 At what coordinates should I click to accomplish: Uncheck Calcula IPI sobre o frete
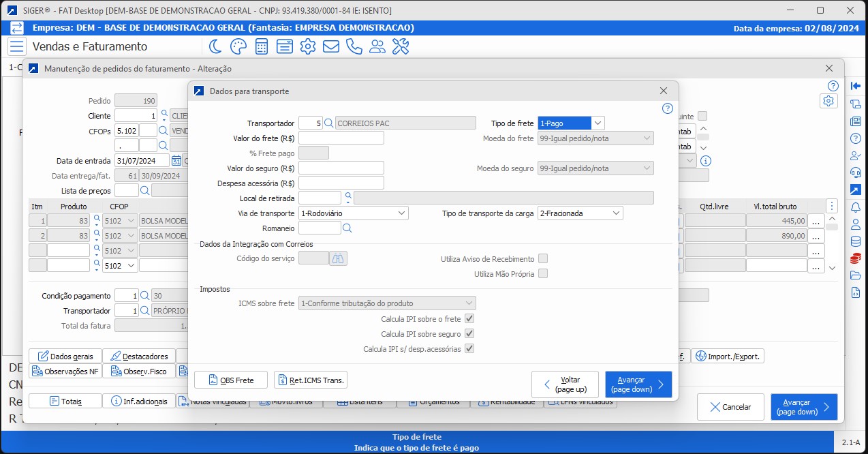469,318
